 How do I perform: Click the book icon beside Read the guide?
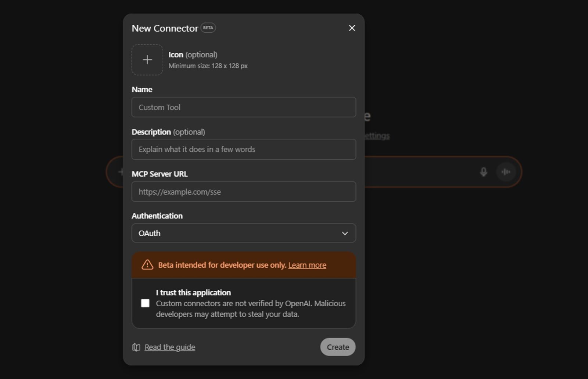point(136,347)
